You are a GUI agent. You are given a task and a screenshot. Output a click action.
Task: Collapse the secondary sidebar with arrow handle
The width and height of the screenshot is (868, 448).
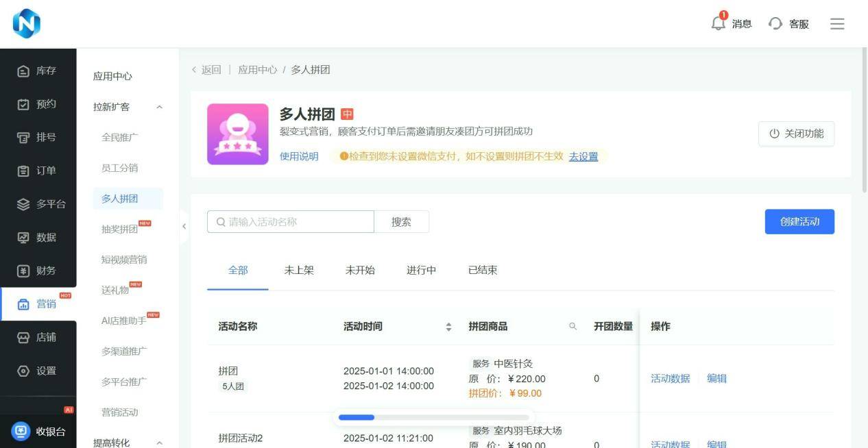(x=184, y=227)
